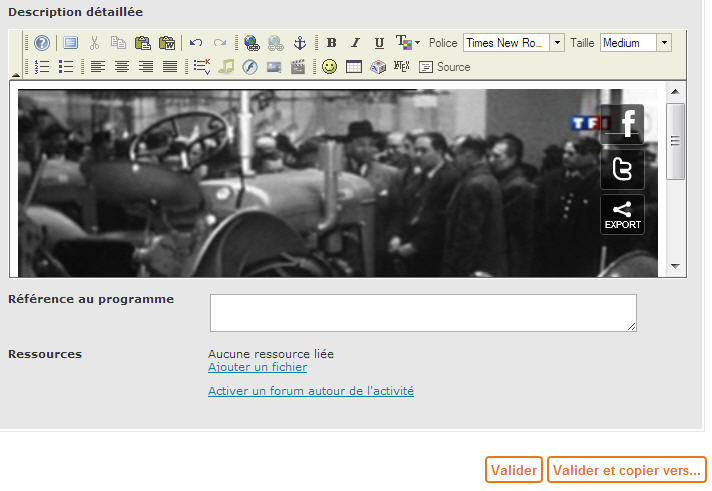Viewport: 712px width, 491px height.
Task: Click the Flash insert icon
Action: (x=250, y=67)
